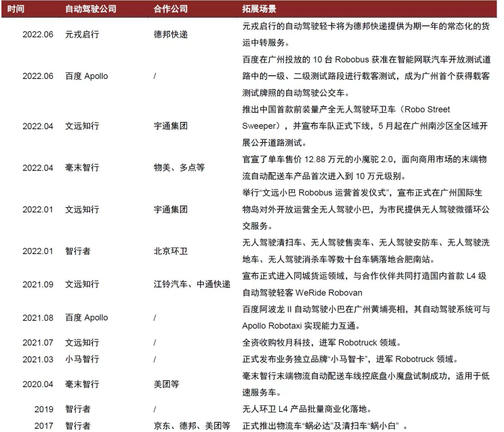The height and width of the screenshot is (432, 504).
Task: Select the 2021.09 date cell
Action: click(38, 284)
